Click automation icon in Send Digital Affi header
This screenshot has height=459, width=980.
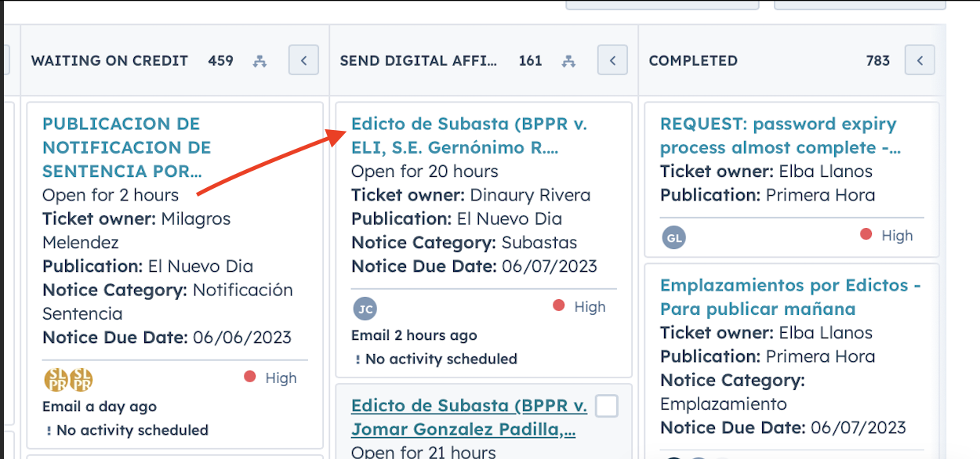coord(569,61)
